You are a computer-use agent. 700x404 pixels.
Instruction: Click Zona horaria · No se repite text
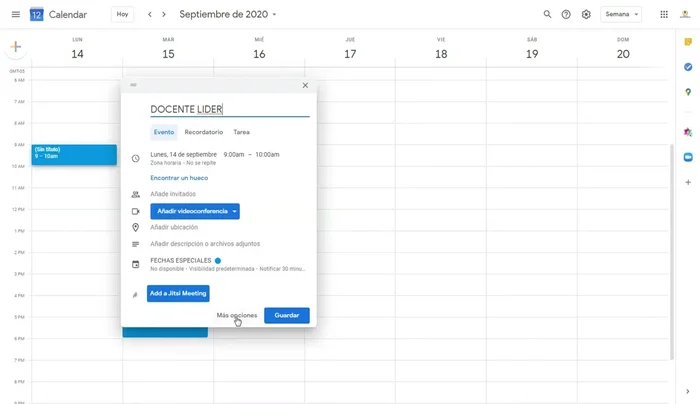pyautogui.click(x=183, y=163)
